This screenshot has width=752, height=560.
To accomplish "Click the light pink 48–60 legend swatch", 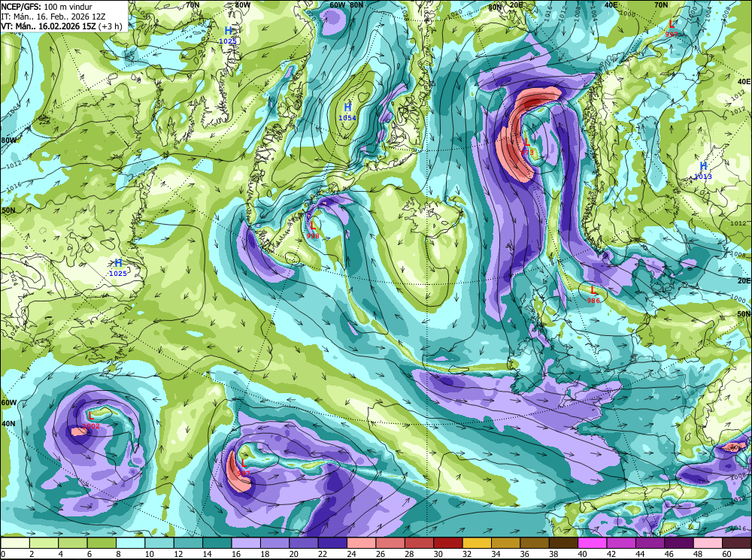I will (708, 543).
